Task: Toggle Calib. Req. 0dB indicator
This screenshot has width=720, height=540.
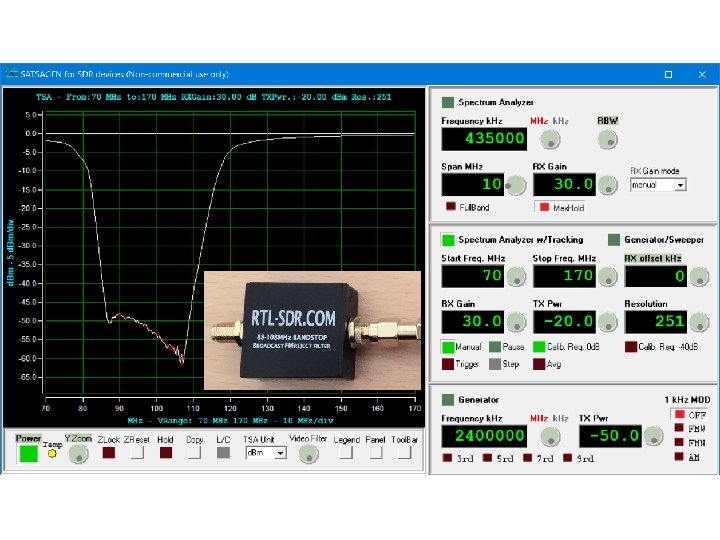Action: 539,347
